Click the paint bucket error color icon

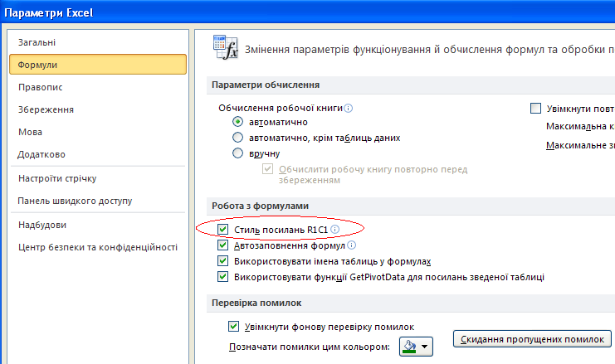click(410, 345)
